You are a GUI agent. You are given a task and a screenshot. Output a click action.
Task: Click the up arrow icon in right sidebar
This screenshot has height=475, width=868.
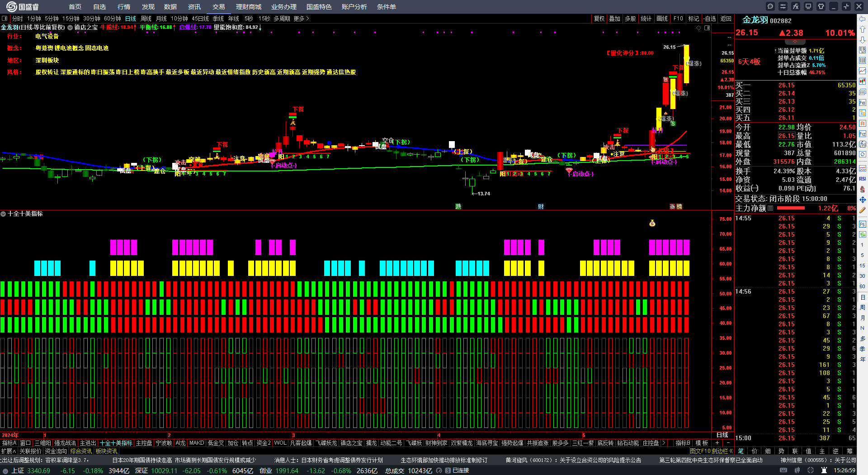click(x=863, y=29)
